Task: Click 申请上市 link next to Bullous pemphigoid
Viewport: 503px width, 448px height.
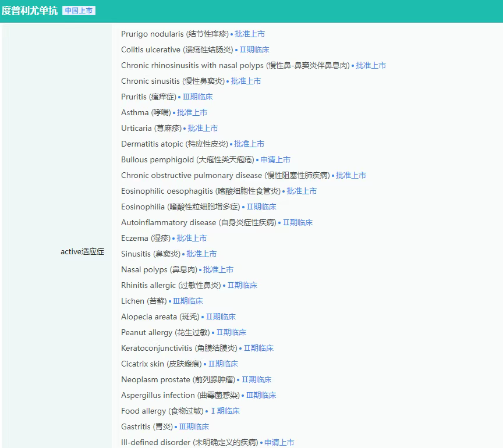Action: (275, 159)
